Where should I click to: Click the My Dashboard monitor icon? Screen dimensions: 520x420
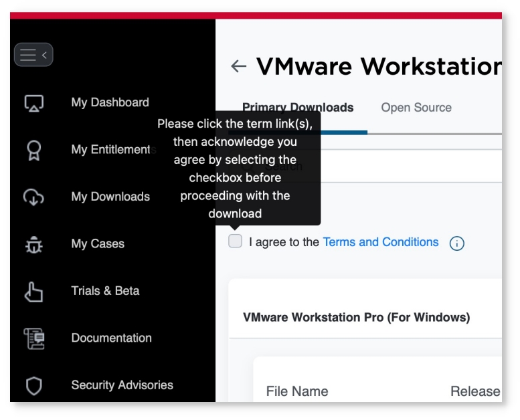[33, 103]
